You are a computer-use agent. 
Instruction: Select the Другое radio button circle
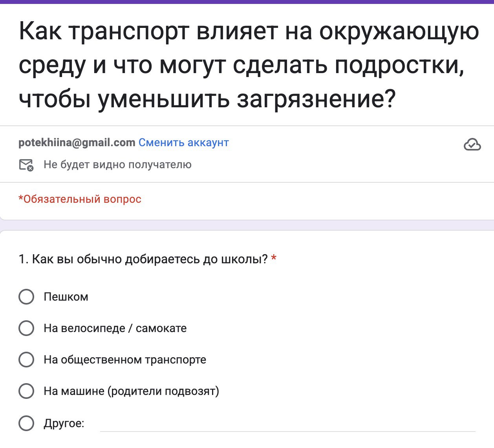(26, 423)
